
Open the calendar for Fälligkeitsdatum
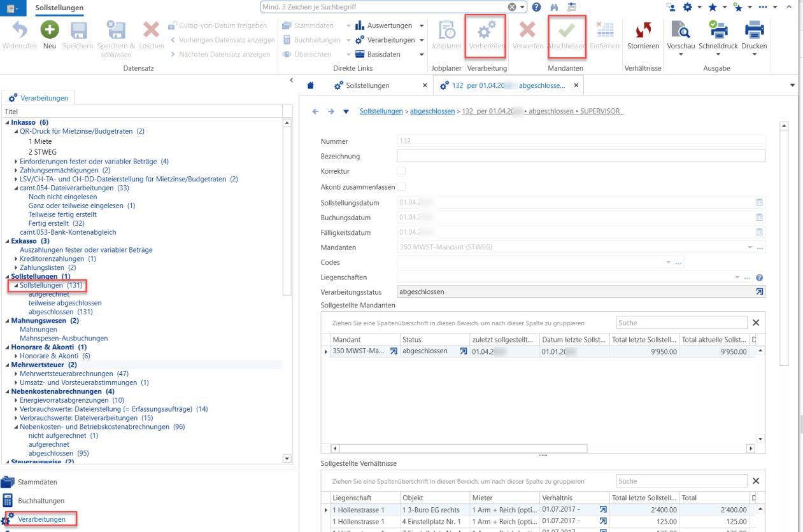(x=759, y=232)
